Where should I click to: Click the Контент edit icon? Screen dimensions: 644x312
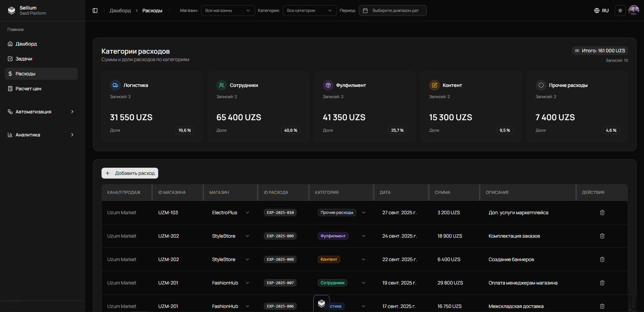tap(434, 85)
